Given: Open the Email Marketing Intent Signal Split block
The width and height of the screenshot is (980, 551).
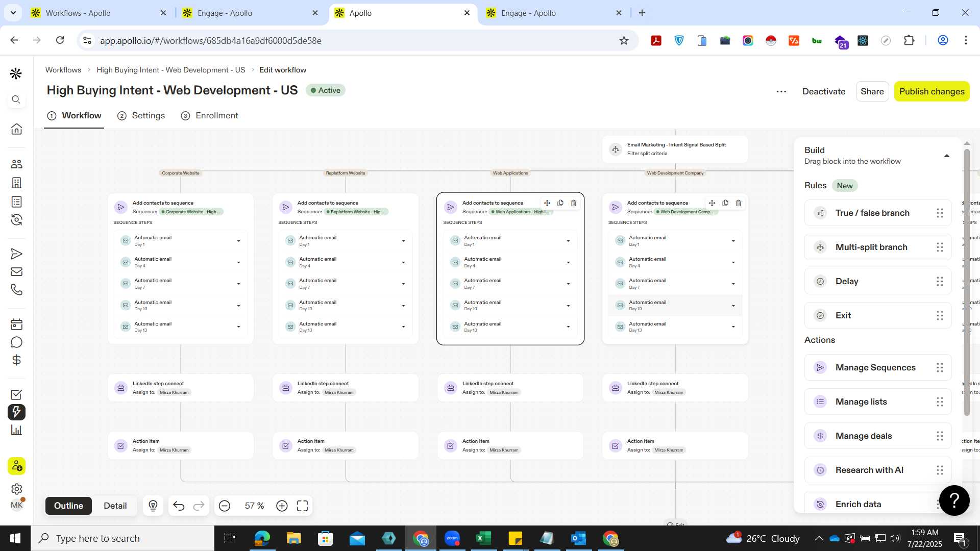Looking at the screenshot, I should coord(675,149).
